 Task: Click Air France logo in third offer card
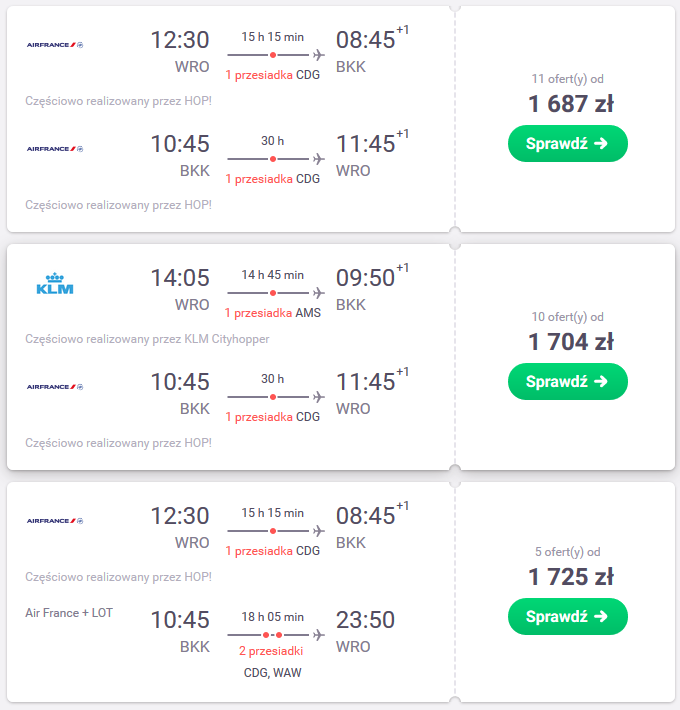(55, 521)
